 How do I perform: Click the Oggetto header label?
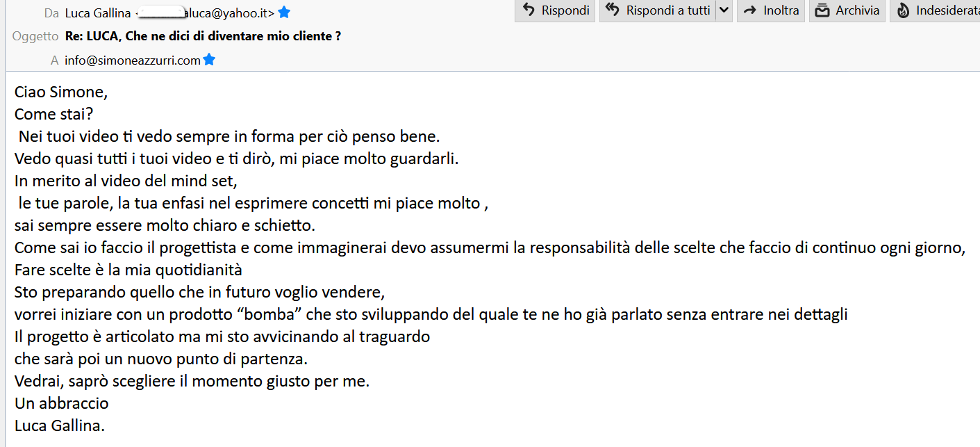point(35,36)
